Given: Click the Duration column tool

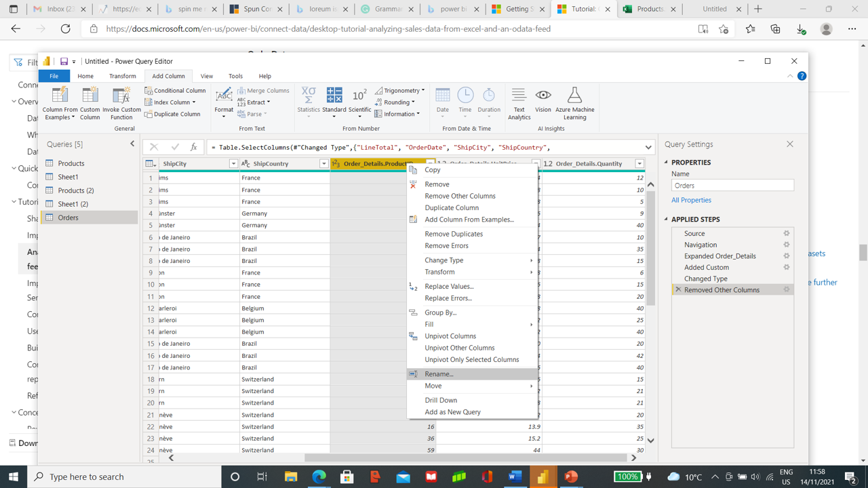Looking at the screenshot, I should pyautogui.click(x=489, y=102).
